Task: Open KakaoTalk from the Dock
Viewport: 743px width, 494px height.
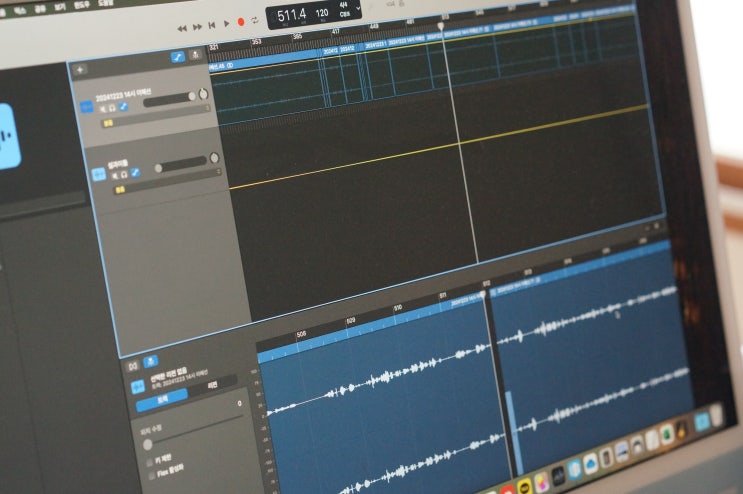Action: click(x=525, y=486)
